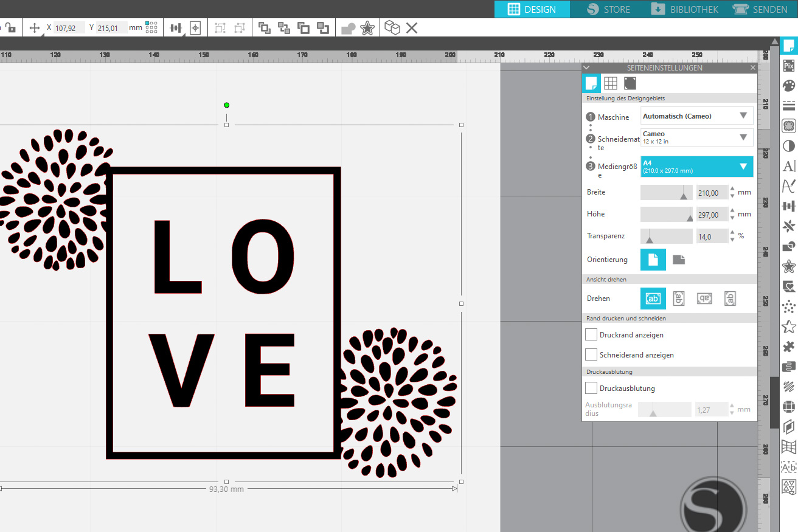798x532 pixels.
Task: Switch to the STORE tab
Action: (x=608, y=9)
